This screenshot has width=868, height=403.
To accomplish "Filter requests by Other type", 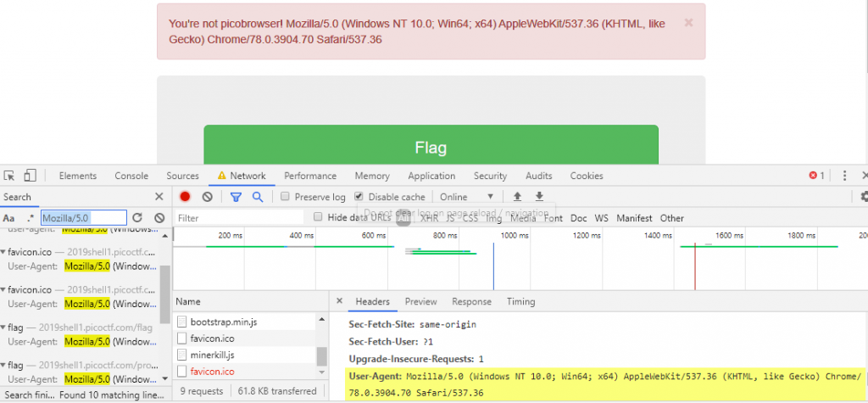I will click(x=671, y=218).
